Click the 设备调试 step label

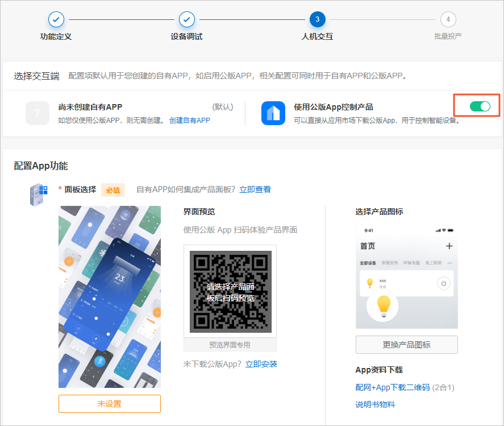point(187,36)
